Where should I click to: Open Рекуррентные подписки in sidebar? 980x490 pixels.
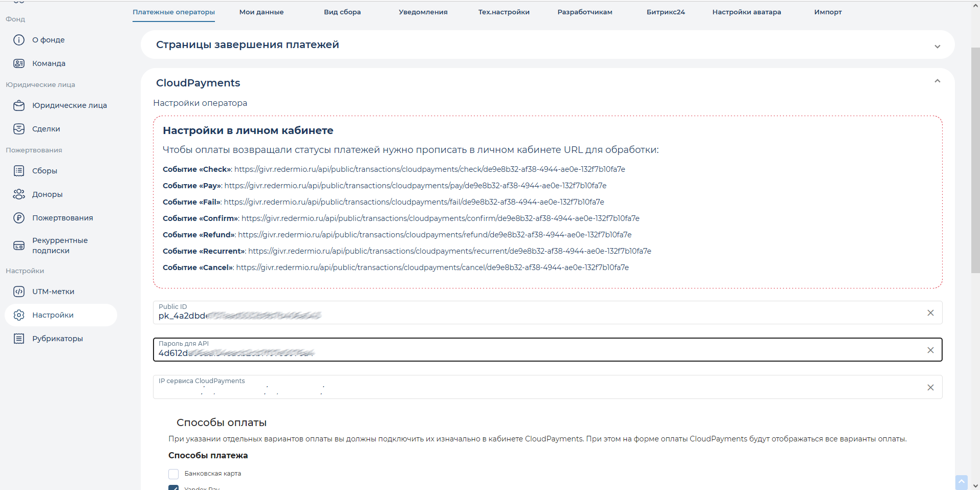(x=60, y=246)
